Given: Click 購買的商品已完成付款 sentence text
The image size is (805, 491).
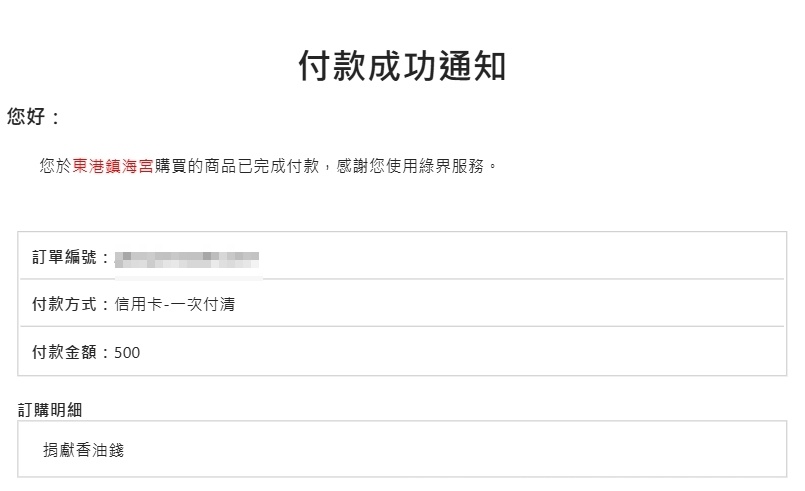Looking at the screenshot, I should [237, 166].
